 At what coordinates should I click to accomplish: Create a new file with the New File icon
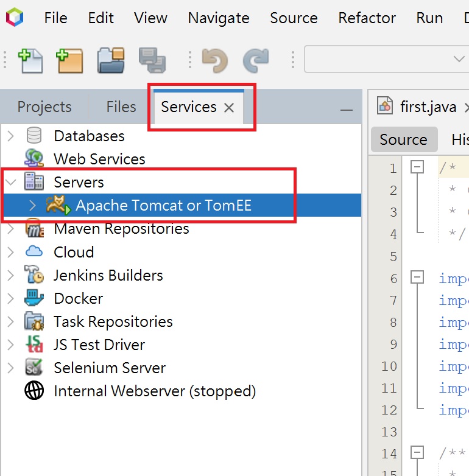[30, 61]
